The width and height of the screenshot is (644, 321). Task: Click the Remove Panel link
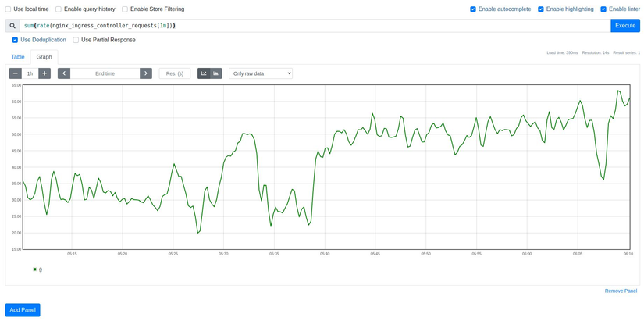[621, 291]
